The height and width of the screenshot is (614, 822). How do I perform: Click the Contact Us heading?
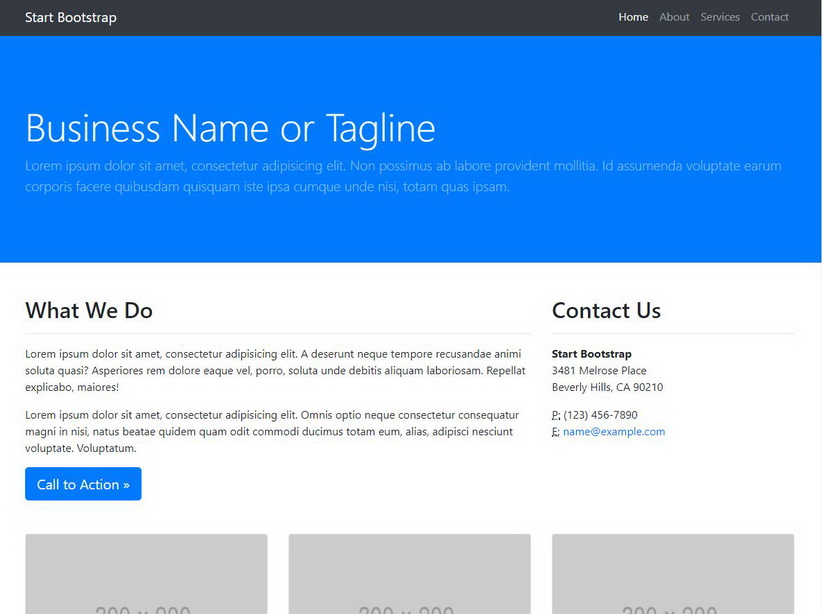click(x=606, y=311)
